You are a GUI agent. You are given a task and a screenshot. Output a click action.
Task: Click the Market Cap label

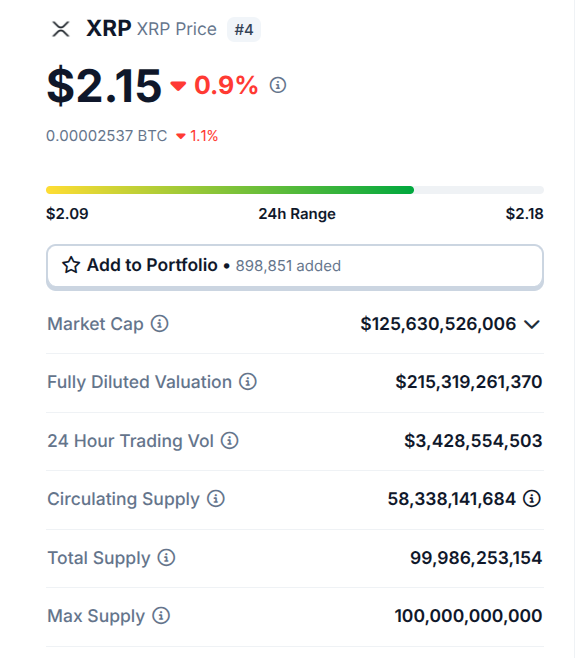[95, 324]
